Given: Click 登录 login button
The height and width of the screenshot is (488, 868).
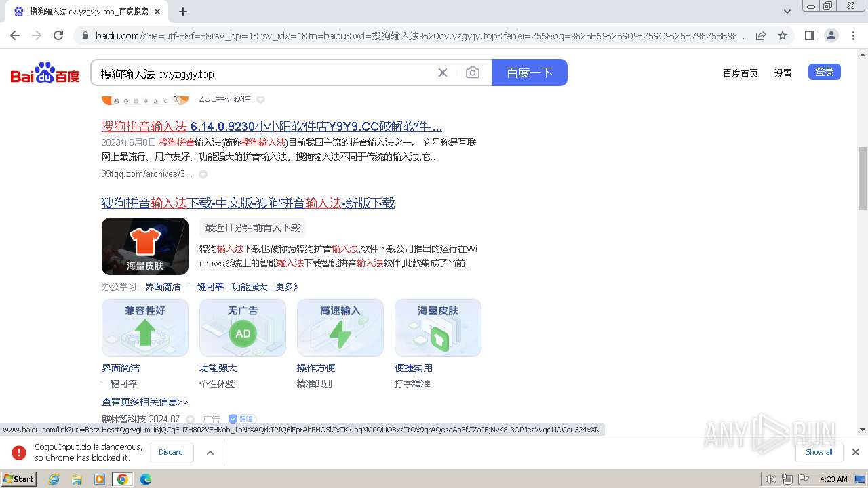Looking at the screenshot, I should pyautogui.click(x=825, y=72).
